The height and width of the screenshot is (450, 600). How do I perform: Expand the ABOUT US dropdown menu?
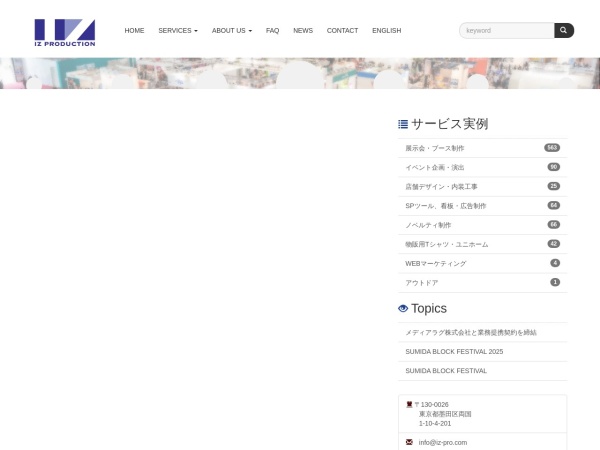[231, 31]
